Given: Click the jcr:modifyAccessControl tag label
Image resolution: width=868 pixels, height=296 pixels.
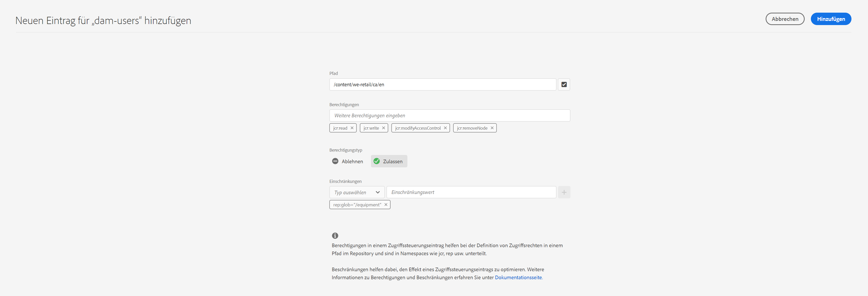Looking at the screenshot, I should click(417, 128).
